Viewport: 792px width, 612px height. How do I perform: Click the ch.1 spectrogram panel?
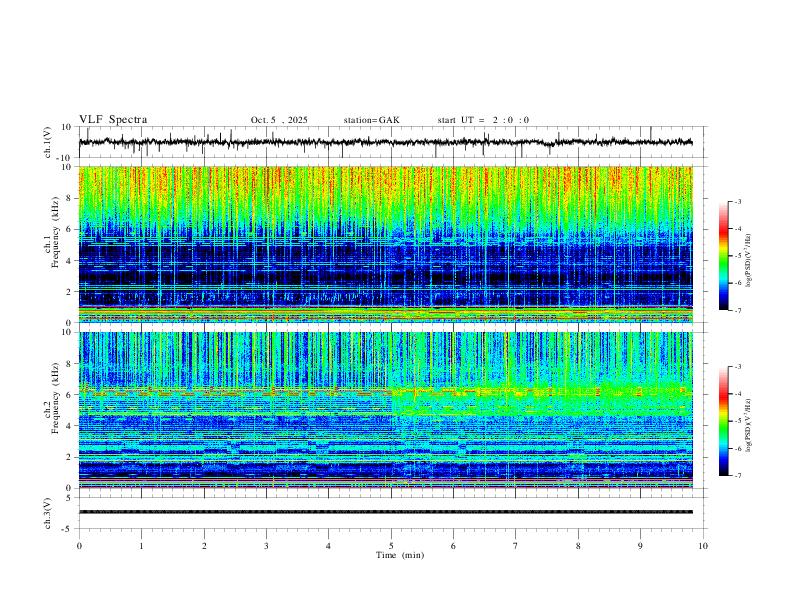pos(386,244)
